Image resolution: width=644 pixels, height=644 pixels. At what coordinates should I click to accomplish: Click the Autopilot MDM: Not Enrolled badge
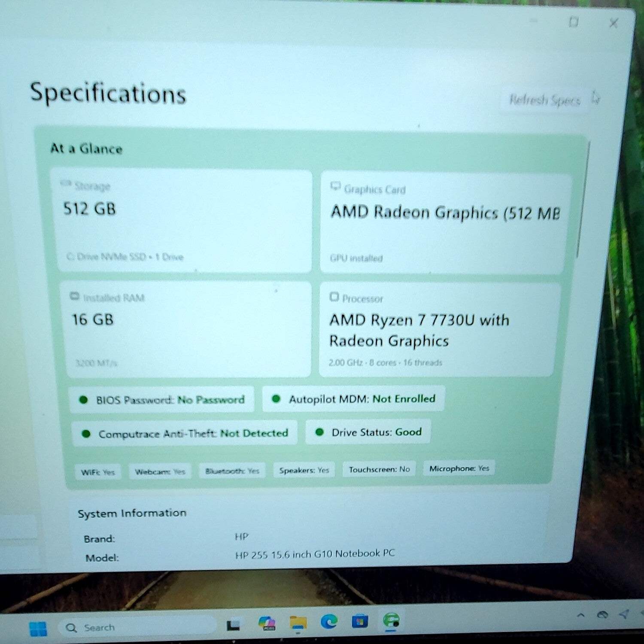click(353, 399)
